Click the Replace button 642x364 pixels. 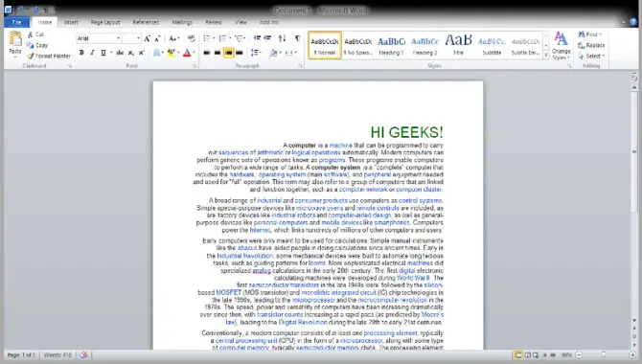point(591,45)
